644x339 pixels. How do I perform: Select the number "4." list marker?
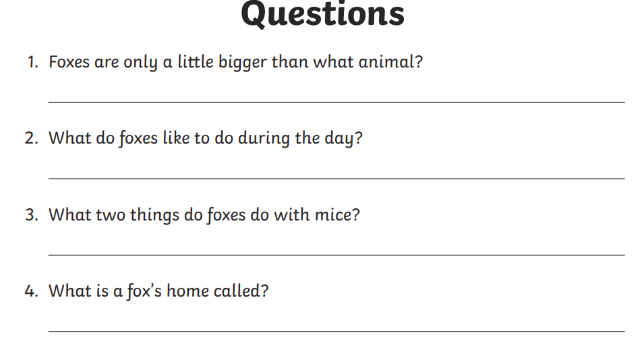click(x=32, y=291)
